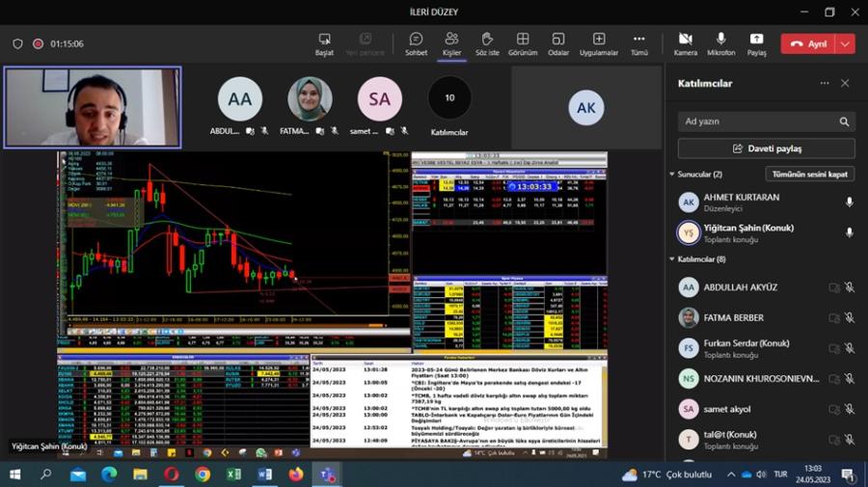The image size is (868, 487).
Task: Toggle ABDULLAH AKYÜZ's muted microphone icon
Action: [850, 287]
